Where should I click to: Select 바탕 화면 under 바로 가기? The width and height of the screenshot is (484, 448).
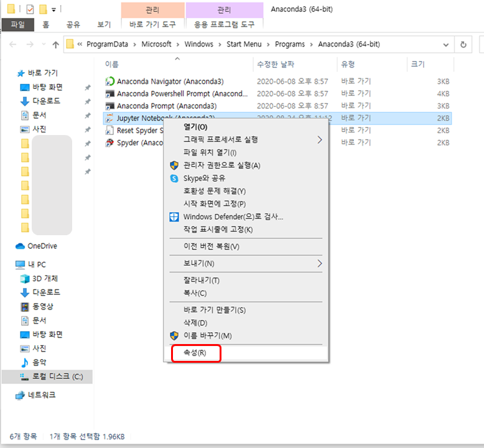pos(47,87)
